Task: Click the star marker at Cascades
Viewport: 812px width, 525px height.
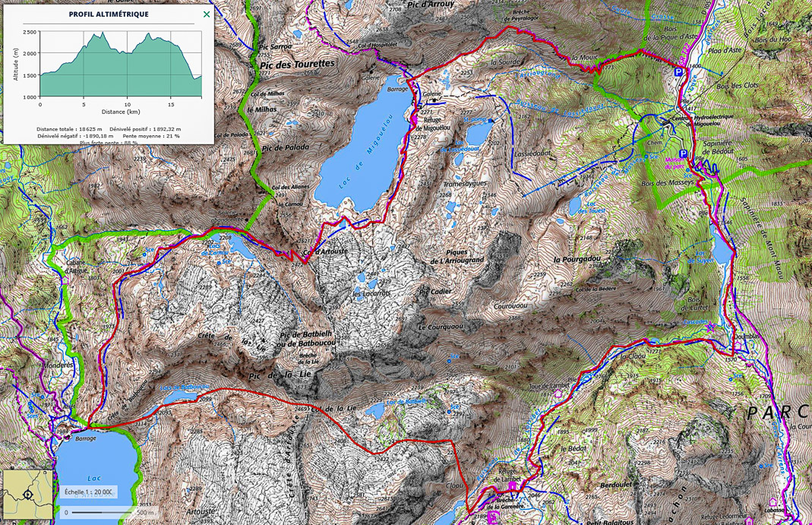Action: [x=711, y=327]
